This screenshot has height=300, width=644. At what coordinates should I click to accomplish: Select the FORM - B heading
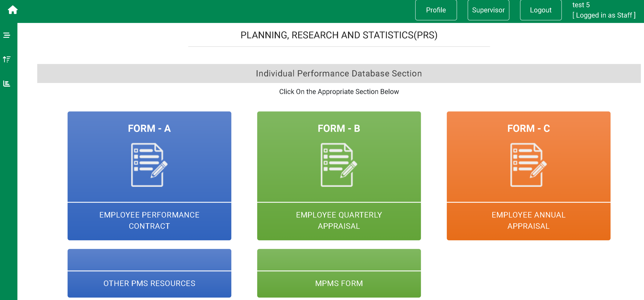(339, 128)
